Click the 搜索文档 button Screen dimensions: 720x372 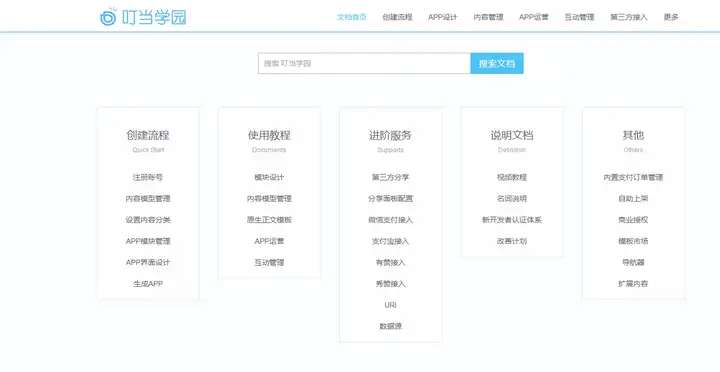(497, 63)
